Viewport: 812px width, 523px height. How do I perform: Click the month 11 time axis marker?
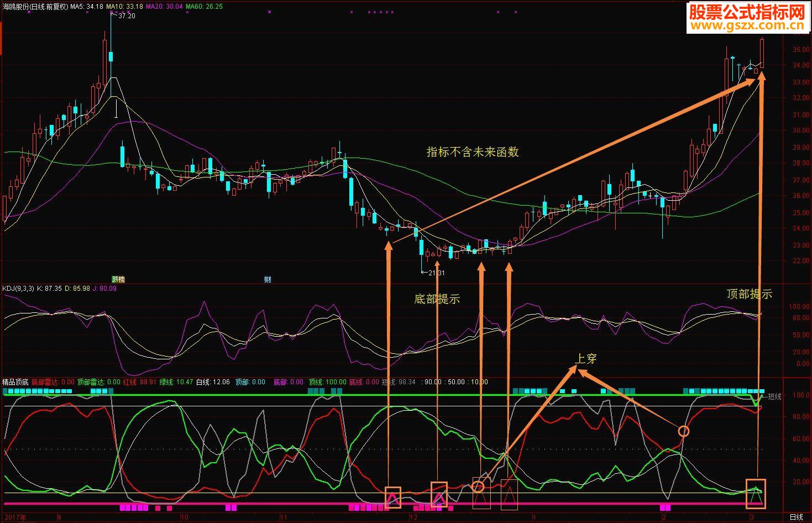[x=283, y=517]
